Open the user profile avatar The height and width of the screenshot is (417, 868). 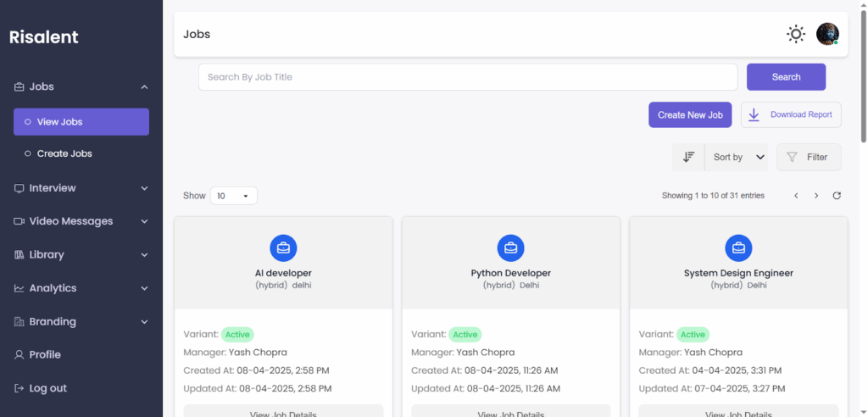tap(826, 34)
